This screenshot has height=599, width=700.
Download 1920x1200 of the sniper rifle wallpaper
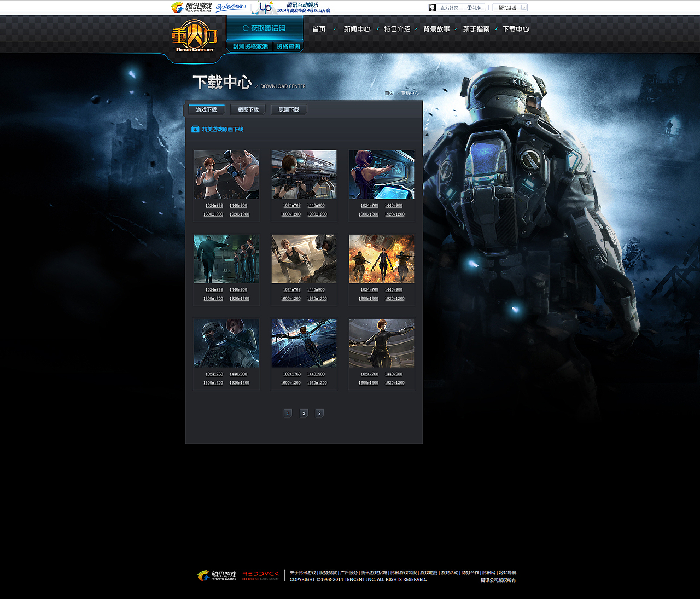(317, 214)
